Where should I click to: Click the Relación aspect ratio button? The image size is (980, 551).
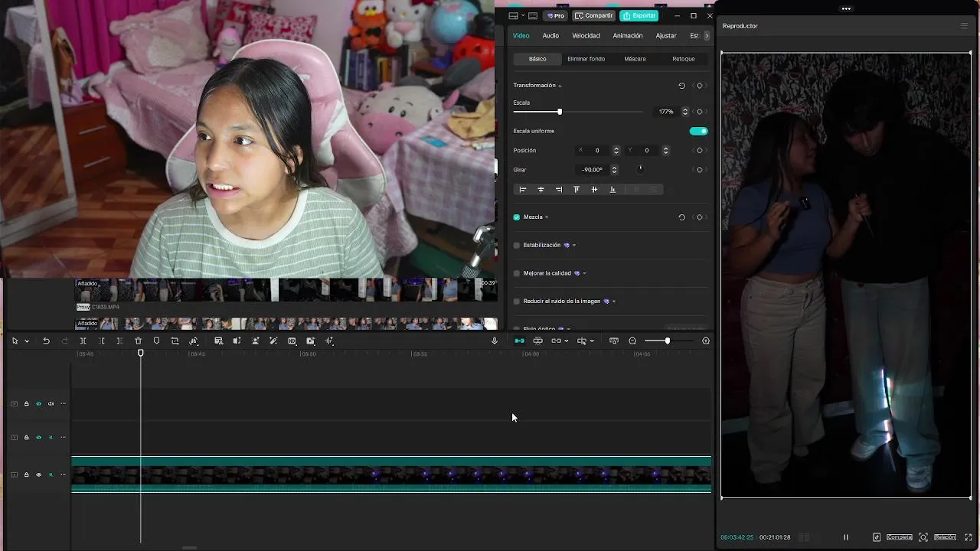945,537
